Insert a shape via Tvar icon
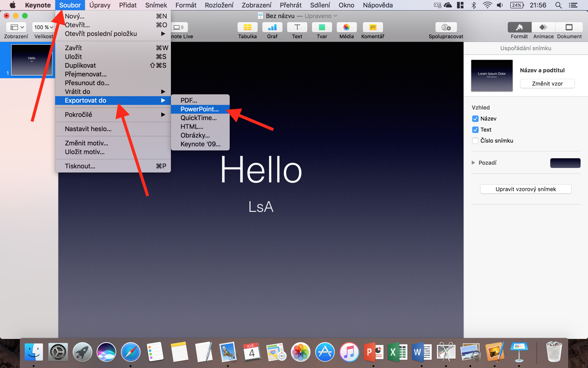 click(322, 27)
